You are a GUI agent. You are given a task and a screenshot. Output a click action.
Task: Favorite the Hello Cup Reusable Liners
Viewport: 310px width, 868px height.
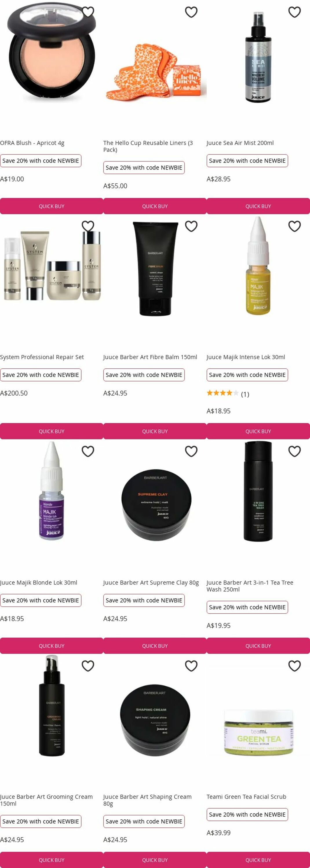click(191, 12)
